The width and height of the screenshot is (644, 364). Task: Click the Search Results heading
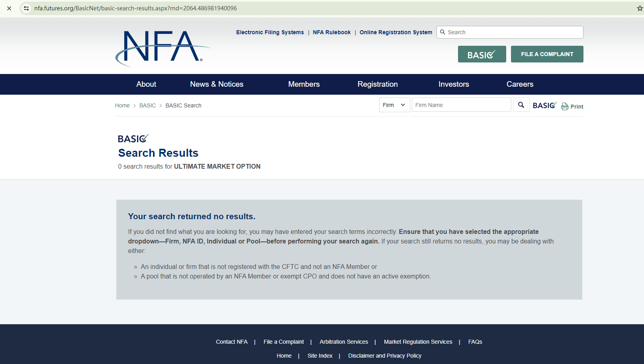pos(158,153)
